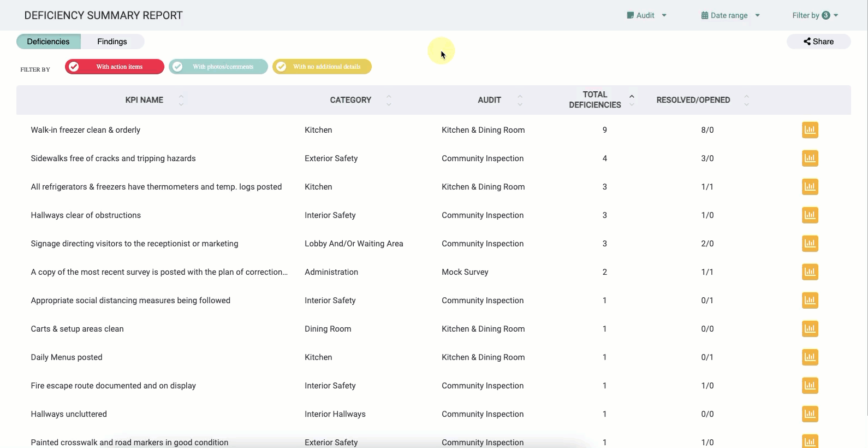Image resolution: width=868 pixels, height=448 pixels.
Task: Open chart for All refrigerators & freezers row
Action: click(810, 187)
